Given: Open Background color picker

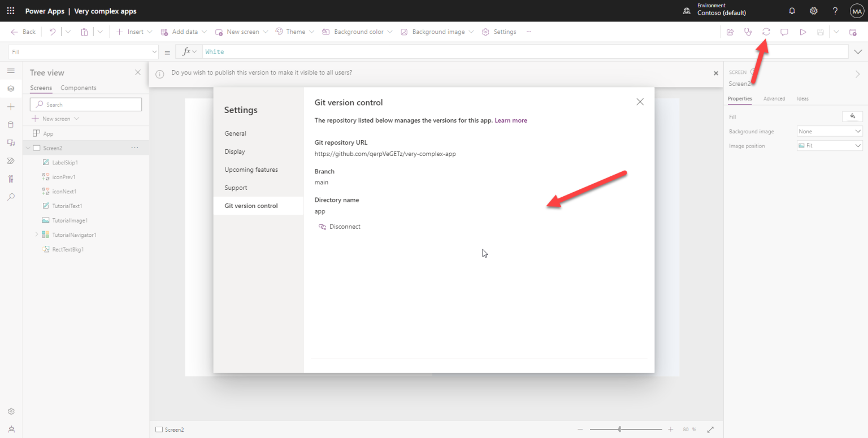Looking at the screenshot, I should (x=357, y=32).
